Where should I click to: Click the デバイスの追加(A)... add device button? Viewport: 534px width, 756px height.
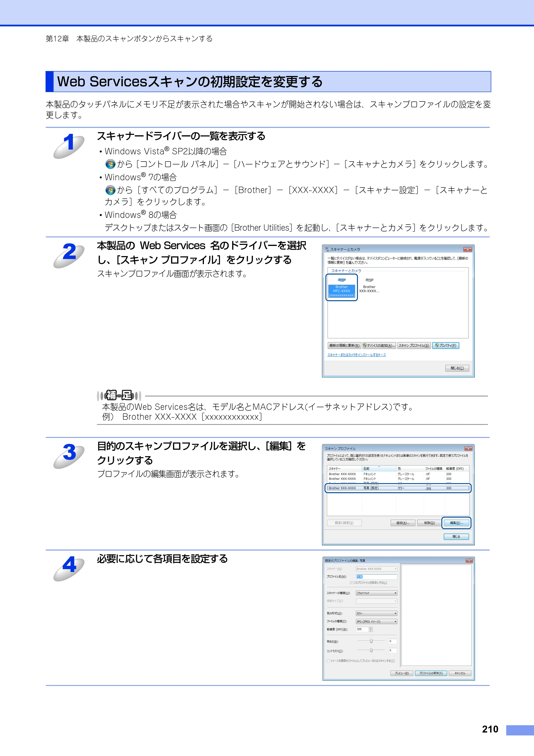point(379,345)
